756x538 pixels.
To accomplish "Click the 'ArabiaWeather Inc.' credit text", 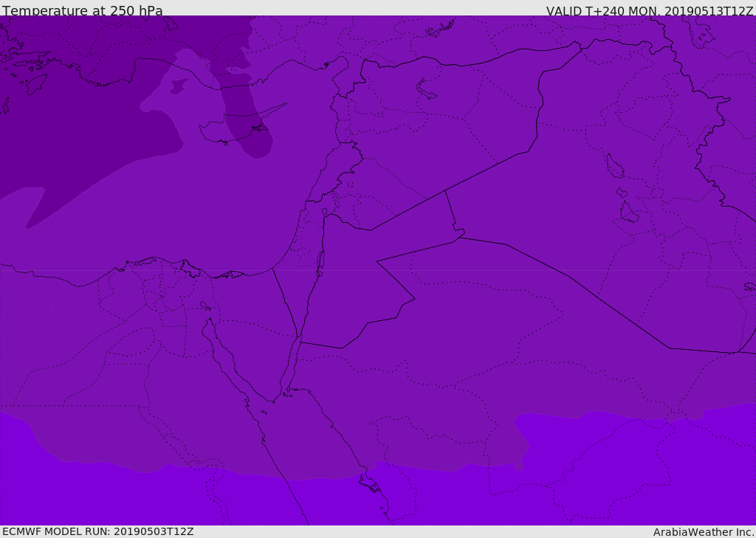I will (x=704, y=532).
